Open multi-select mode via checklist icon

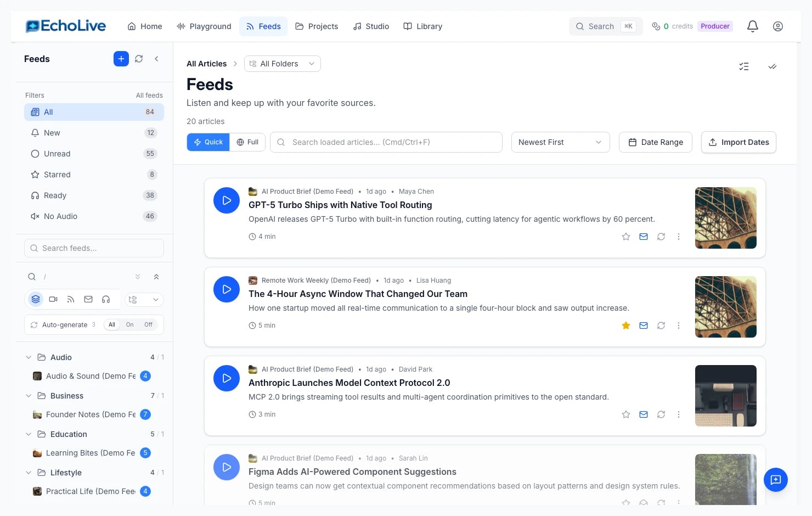pos(744,66)
